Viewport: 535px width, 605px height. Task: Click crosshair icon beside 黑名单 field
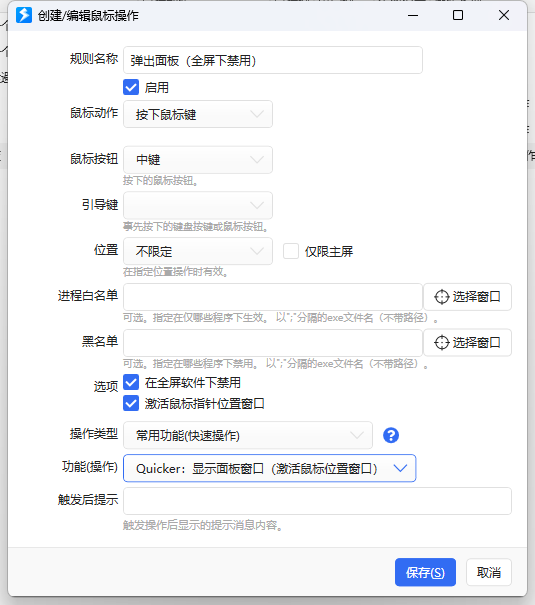coord(442,343)
